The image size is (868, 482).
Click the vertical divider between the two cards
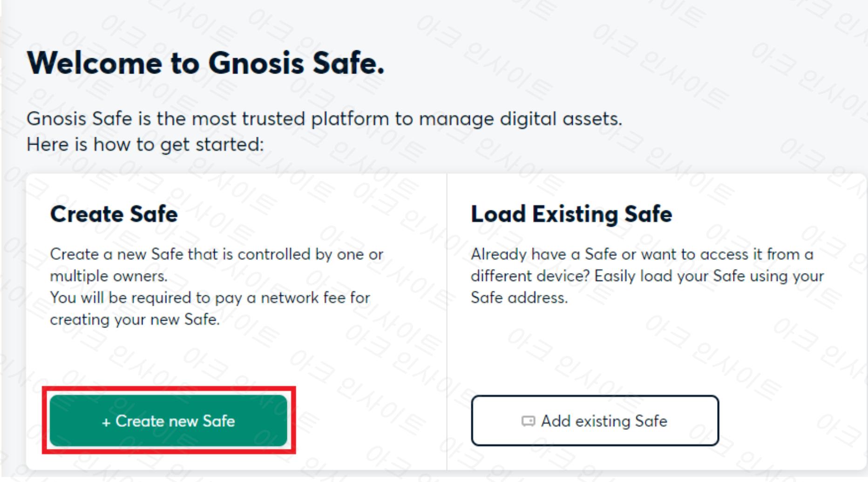447,322
